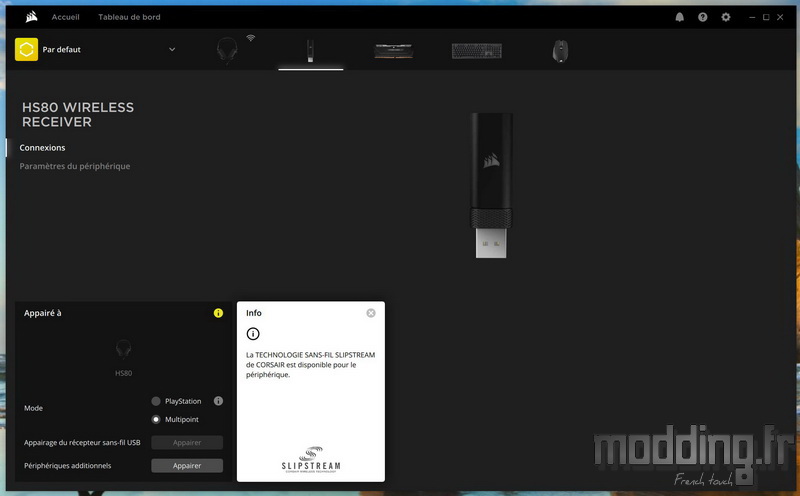Click the paired HS80 headset icon
800x496 pixels.
[123, 350]
